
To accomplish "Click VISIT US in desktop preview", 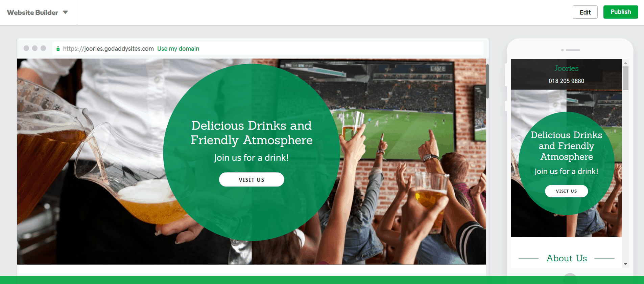I will point(252,179).
